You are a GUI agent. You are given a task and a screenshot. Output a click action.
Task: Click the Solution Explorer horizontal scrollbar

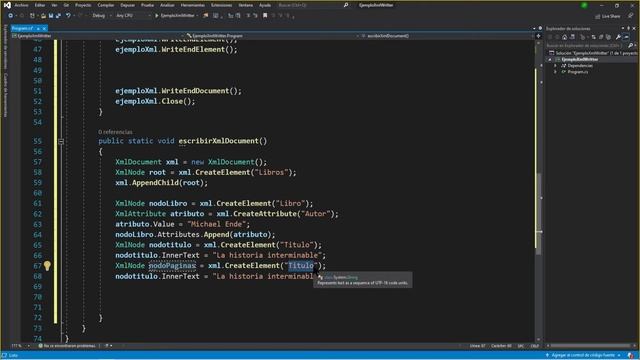click(x=591, y=346)
